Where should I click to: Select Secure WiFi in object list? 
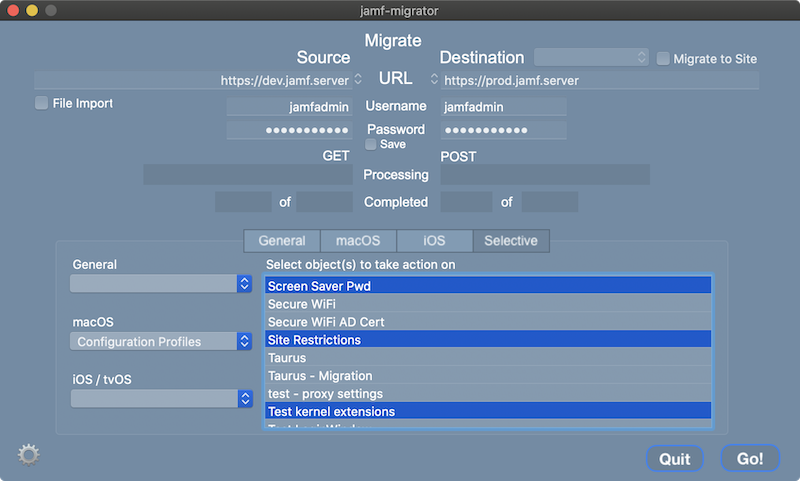pyautogui.click(x=488, y=304)
